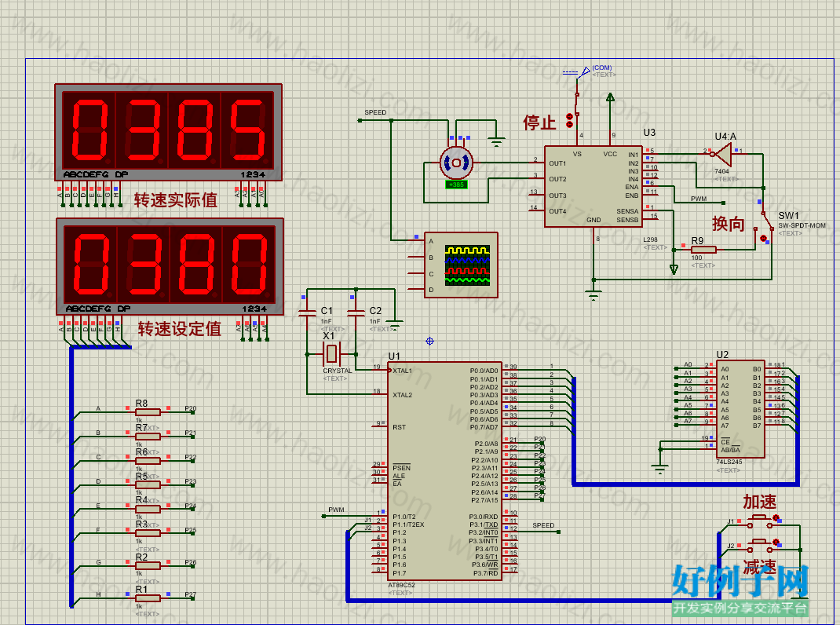Select the upper display showing 0385

coord(168,132)
